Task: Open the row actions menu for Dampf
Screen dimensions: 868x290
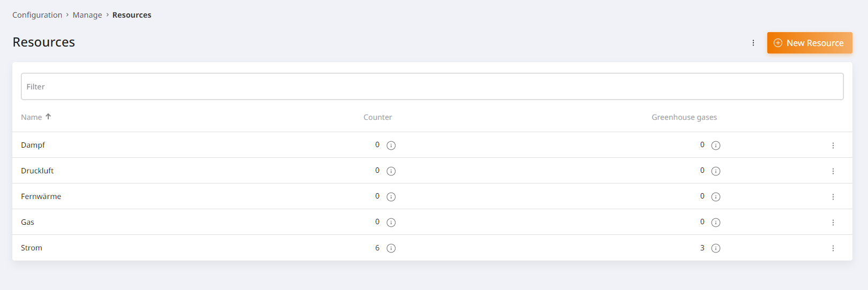Action: pyautogui.click(x=833, y=146)
